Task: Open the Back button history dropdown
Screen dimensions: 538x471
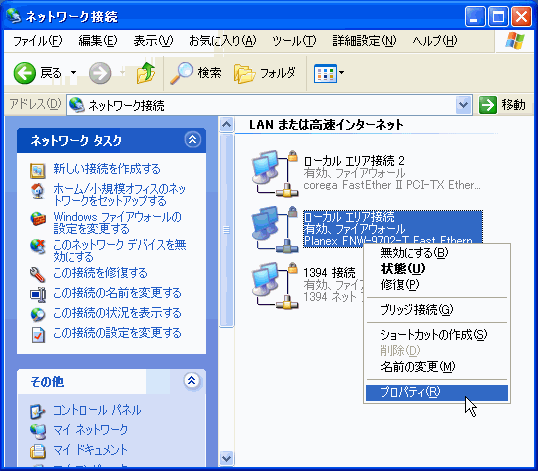Action: click(73, 73)
